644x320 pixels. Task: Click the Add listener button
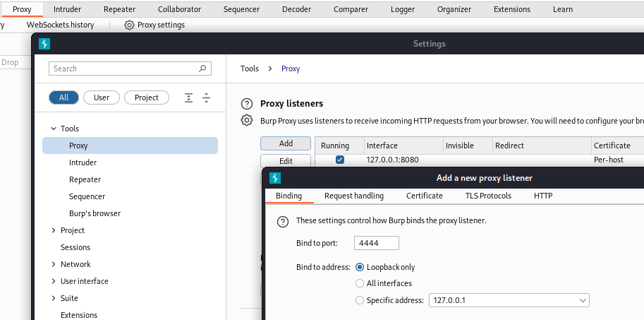coord(286,143)
